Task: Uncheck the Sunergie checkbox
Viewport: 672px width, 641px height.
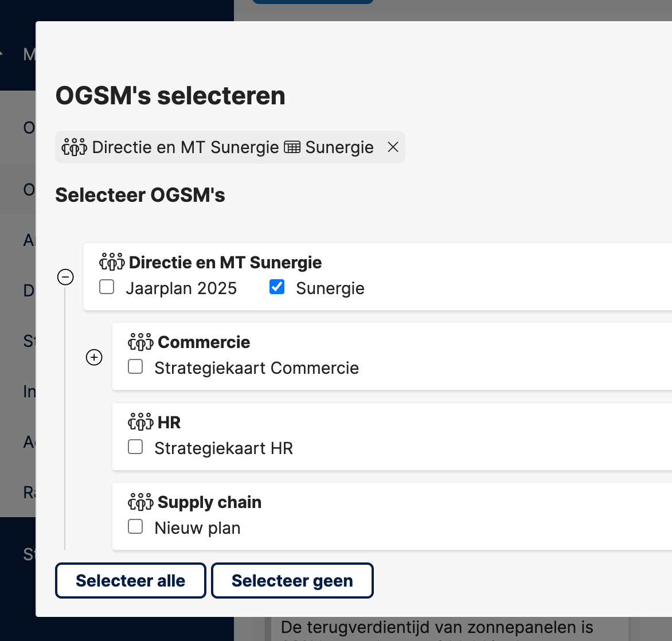Action: click(x=277, y=287)
